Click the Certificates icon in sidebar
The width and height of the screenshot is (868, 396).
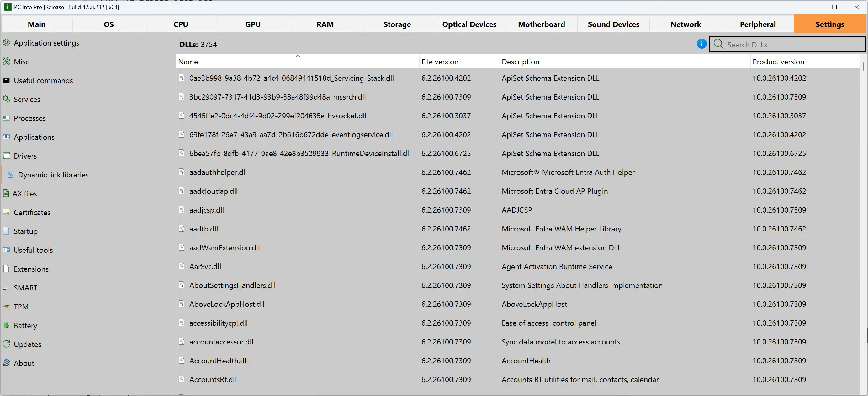[x=6, y=212]
